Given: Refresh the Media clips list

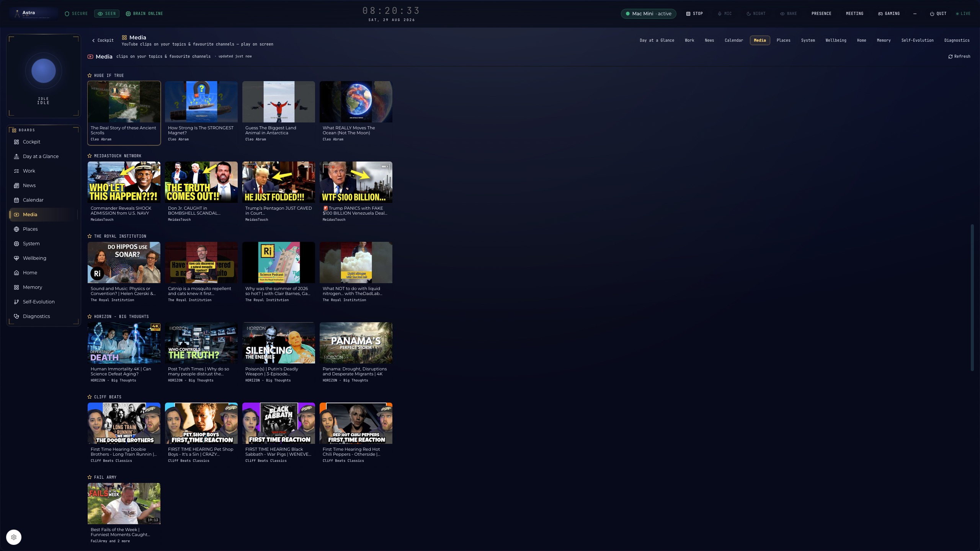Looking at the screenshot, I should tap(959, 57).
